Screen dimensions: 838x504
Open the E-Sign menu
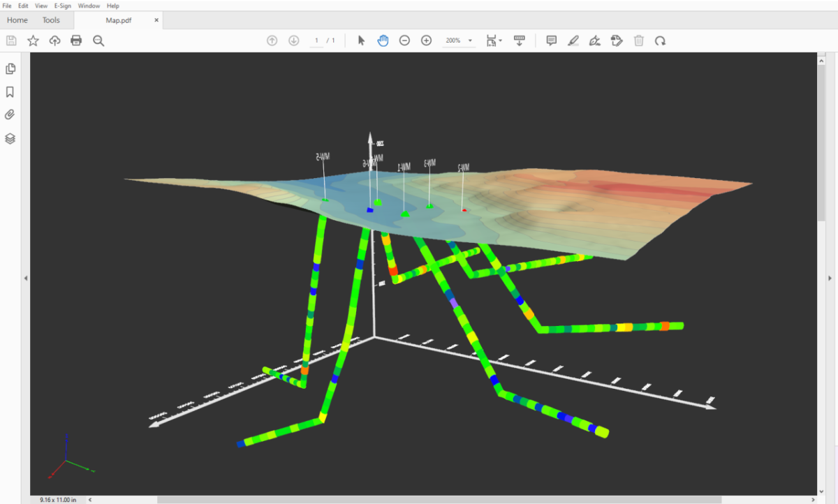click(63, 6)
